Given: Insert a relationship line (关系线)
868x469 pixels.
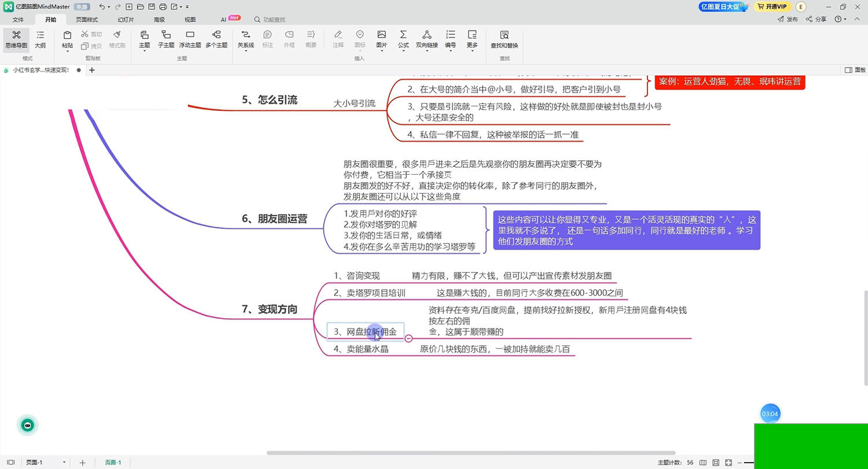Looking at the screenshot, I should coord(245,39).
